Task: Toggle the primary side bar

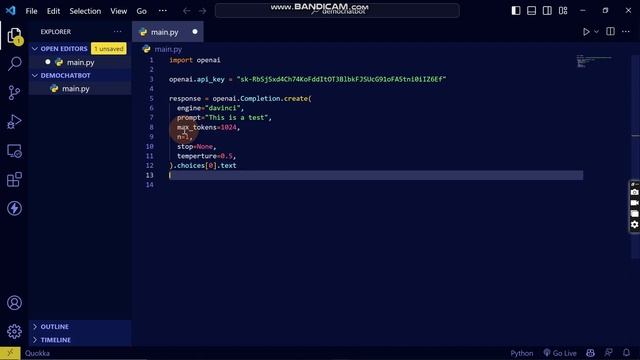Action: 516,11
